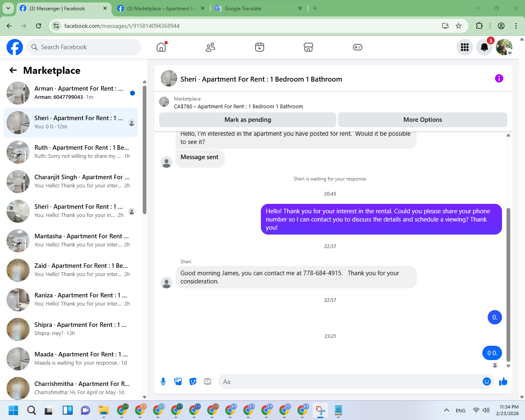The image size is (525, 420).
Task: Click the ENG language indicator
Action: tap(461, 410)
